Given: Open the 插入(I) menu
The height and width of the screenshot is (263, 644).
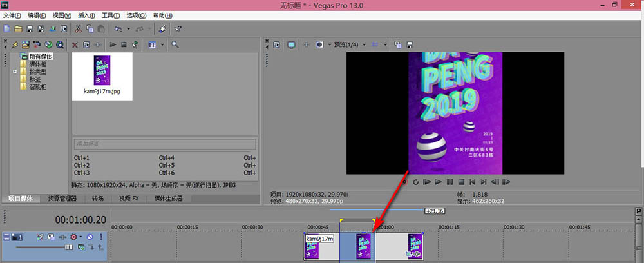Looking at the screenshot, I should click(87, 15).
